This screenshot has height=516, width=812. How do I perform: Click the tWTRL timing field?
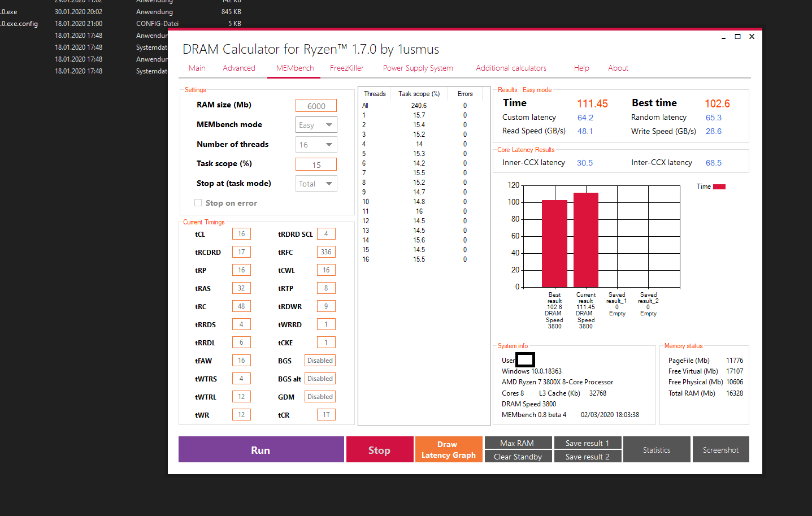241,397
